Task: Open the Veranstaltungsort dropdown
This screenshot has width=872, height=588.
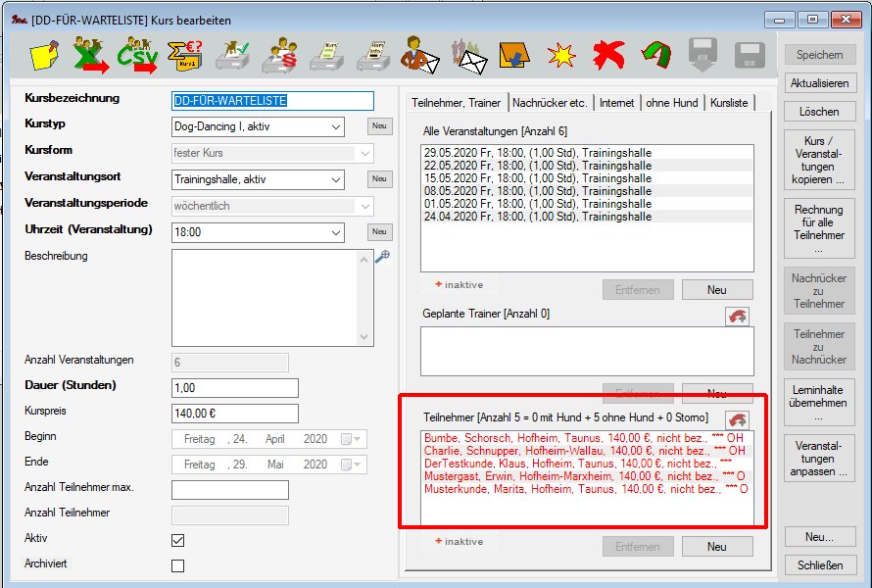Action: pyautogui.click(x=336, y=179)
